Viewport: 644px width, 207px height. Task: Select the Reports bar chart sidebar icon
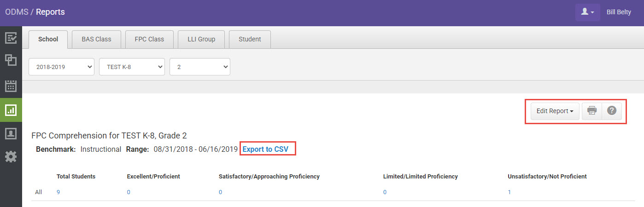click(11, 109)
